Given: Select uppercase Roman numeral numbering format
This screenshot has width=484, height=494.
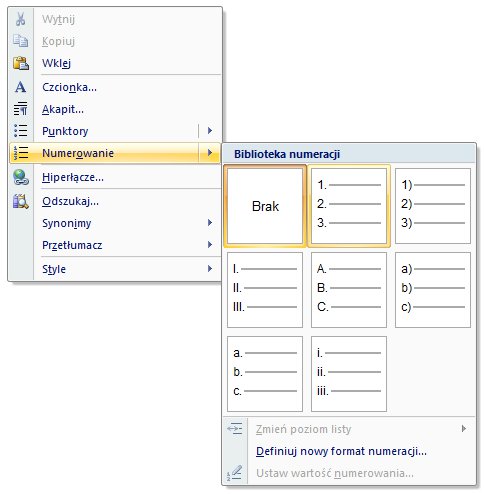Looking at the screenshot, I should pos(265,290).
